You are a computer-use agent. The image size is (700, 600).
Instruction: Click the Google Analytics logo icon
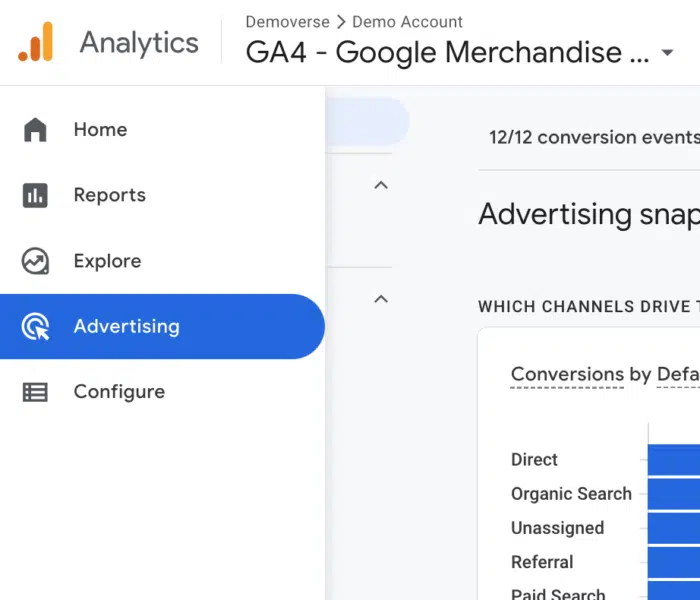click(36, 43)
